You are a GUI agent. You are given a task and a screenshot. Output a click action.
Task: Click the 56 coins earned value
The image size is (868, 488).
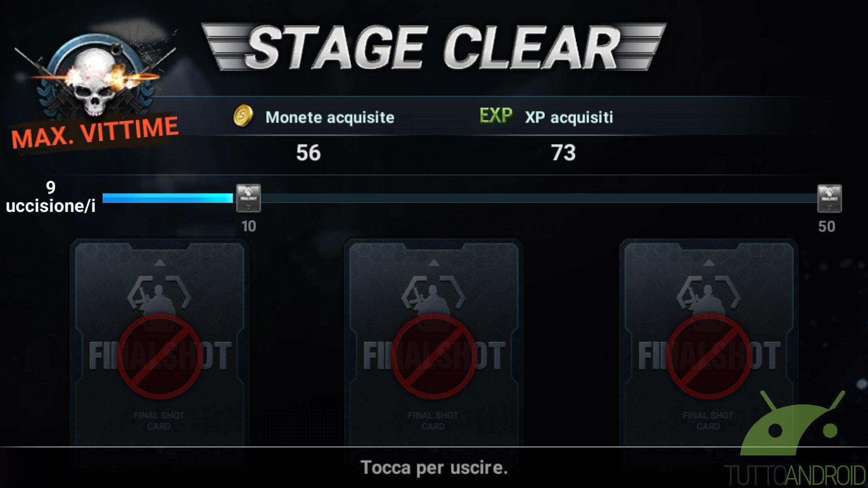(308, 153)
